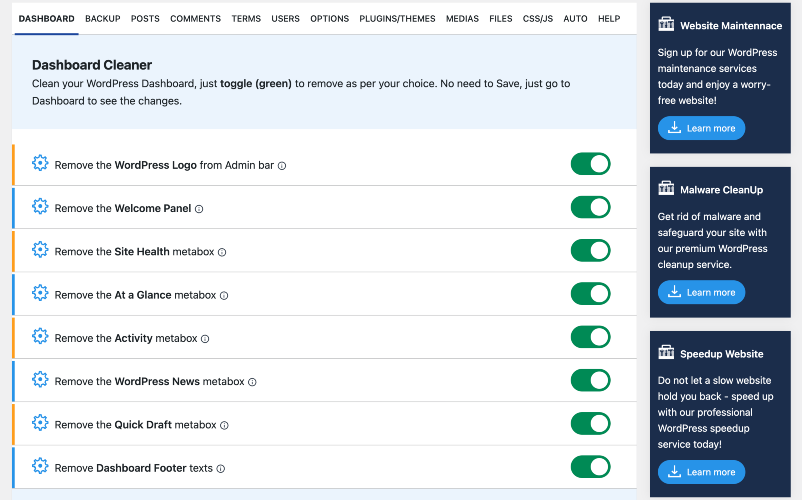Switch to the USERS tab
This screenshot has height=500, width=802.
(x=285, y=19)
